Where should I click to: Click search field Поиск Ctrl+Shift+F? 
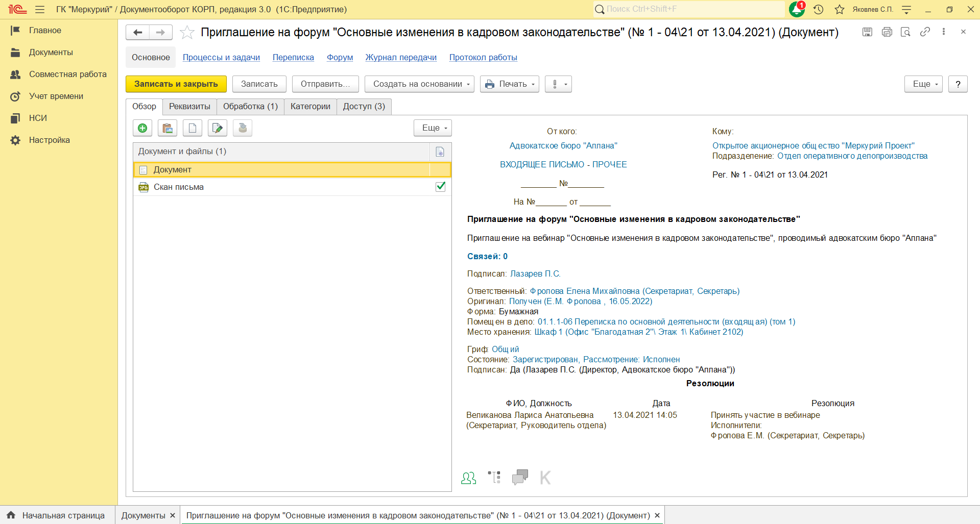click(x=689, y=9)
